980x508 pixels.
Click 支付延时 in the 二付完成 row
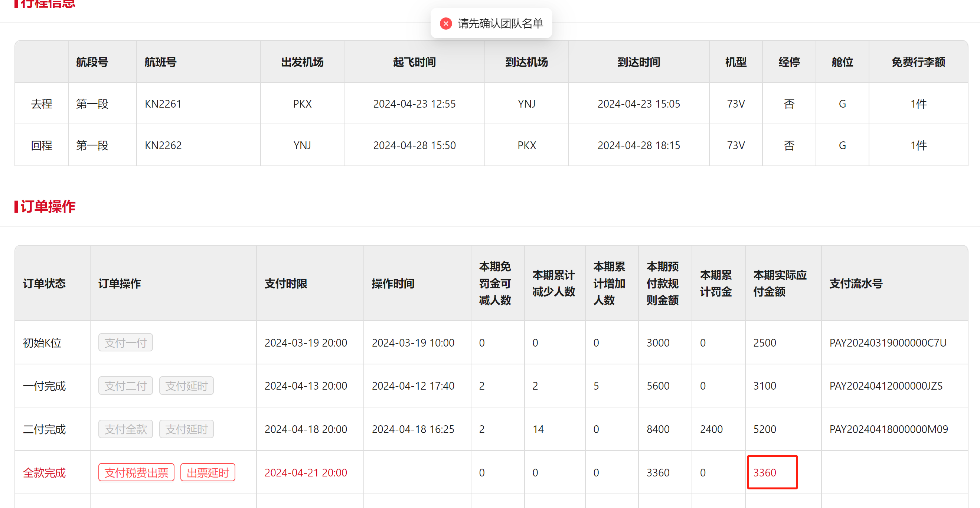[186, 429]
